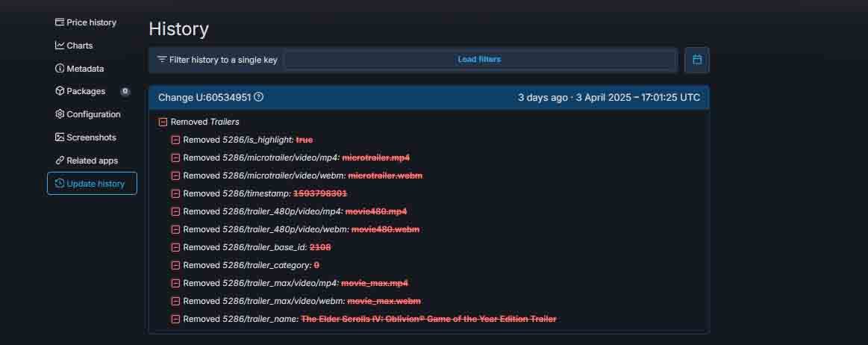Image resolution: width=868 pixels, height=345 pixels.
Task: Click the Packages count badge
Action: pos(125,91)
